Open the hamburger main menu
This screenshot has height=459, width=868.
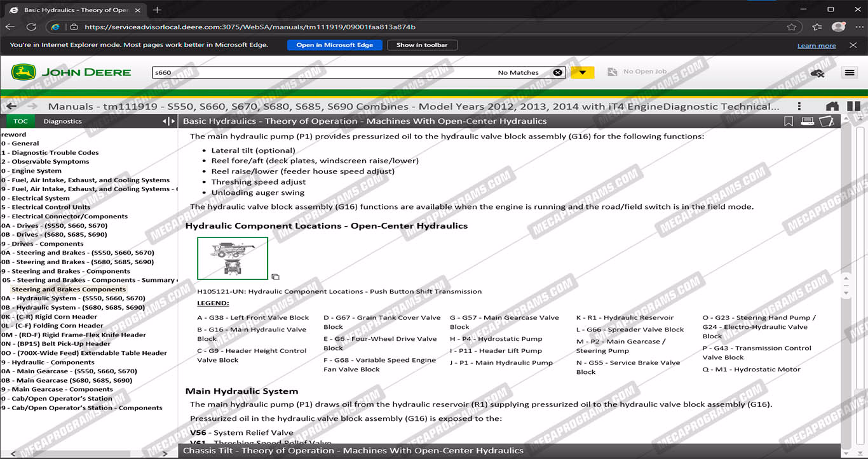[850, 72]
